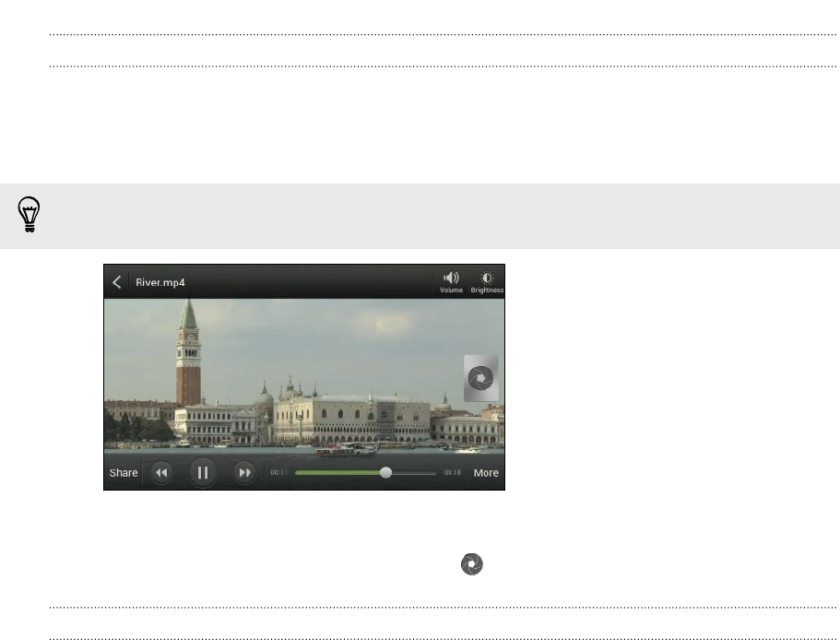Open the More options menu
The image size is (840, 640).
[486, 473]
